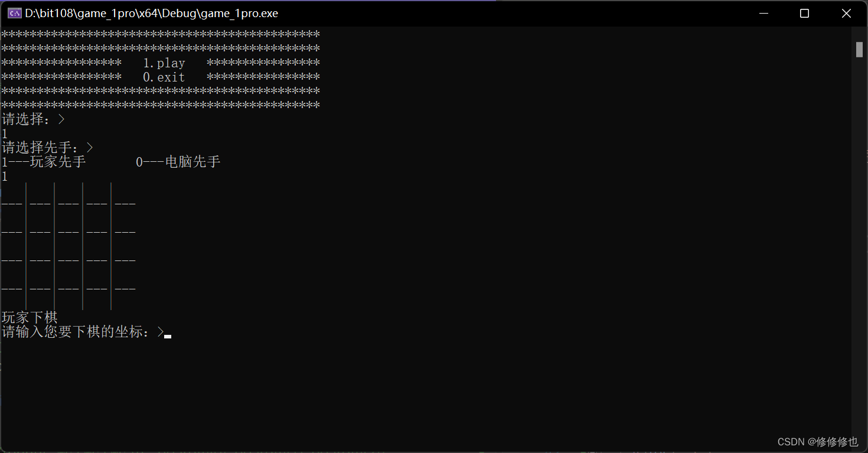Click the "请选择:>" prompt line
The width and height of the screenshot is (868, 453).
click(x=33, y=119)
